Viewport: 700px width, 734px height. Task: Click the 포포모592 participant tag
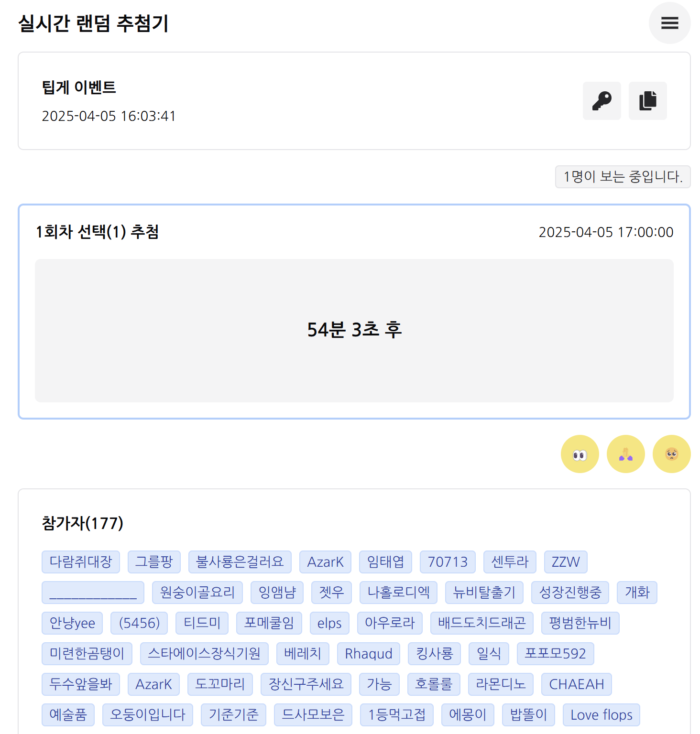pos(555,654)
